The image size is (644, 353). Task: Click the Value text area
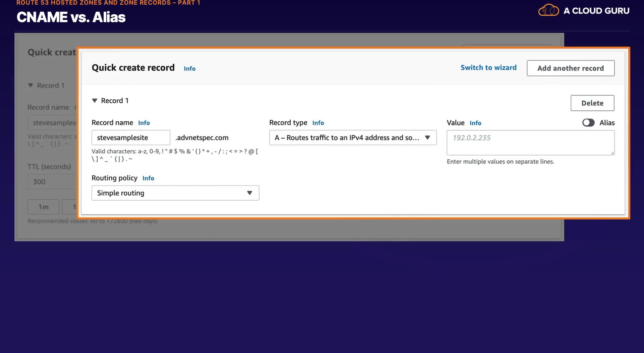pyautogui.click(x=531, y=143)
